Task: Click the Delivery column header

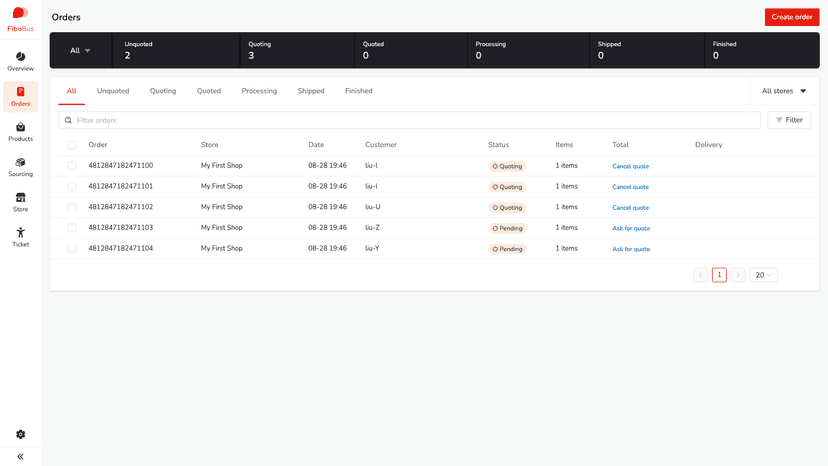Action: point(709,145)
